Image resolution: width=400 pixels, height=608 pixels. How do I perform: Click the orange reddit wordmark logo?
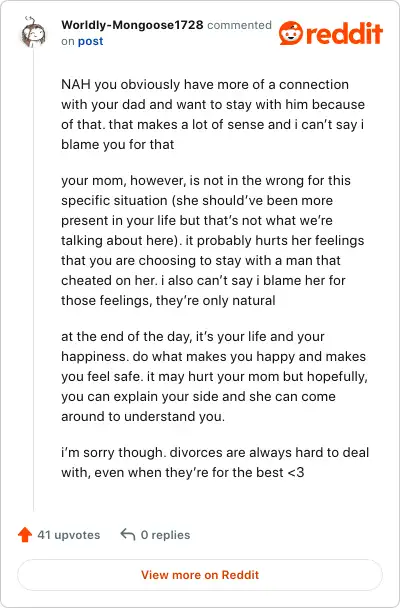click(344, 33)
